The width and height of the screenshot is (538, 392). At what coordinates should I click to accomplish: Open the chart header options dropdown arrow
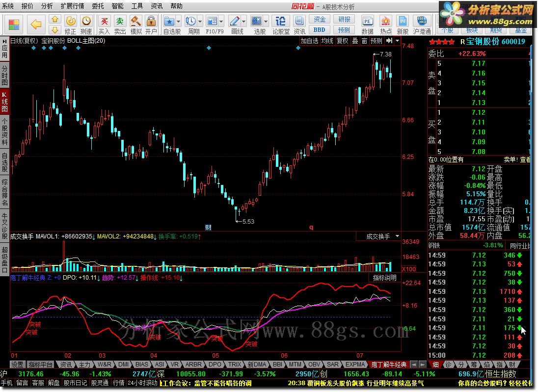[397, 41]
